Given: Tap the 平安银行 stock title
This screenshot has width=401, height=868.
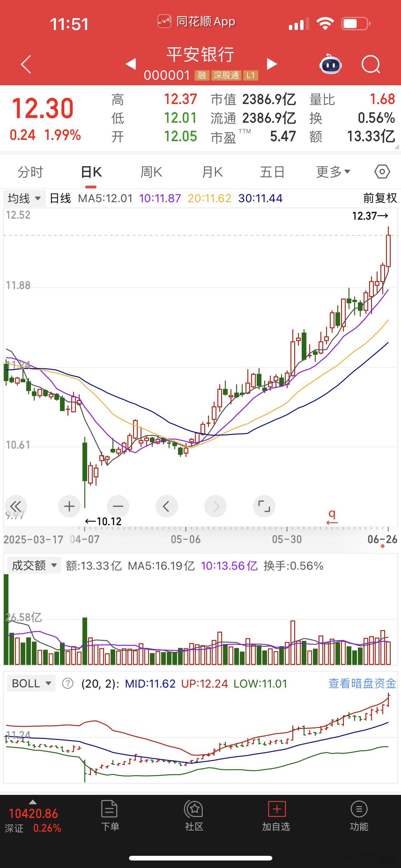Looking at the screenshot, I should click(200, 55).
